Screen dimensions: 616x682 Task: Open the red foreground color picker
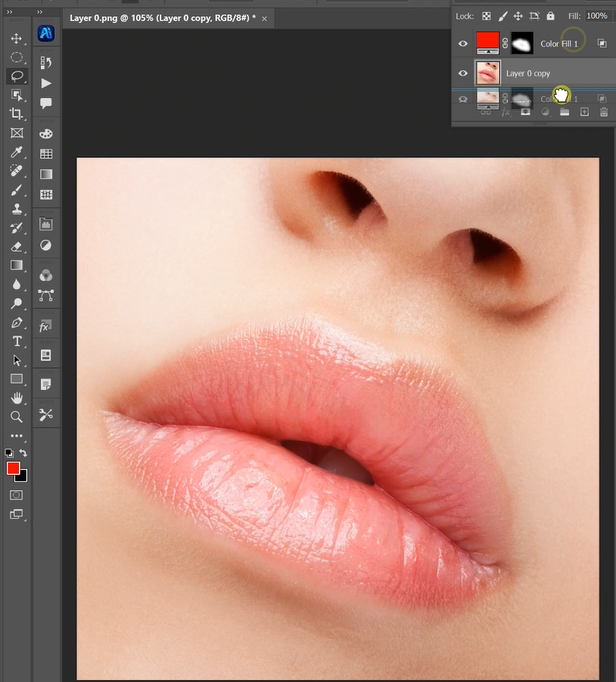click(13, 469)
